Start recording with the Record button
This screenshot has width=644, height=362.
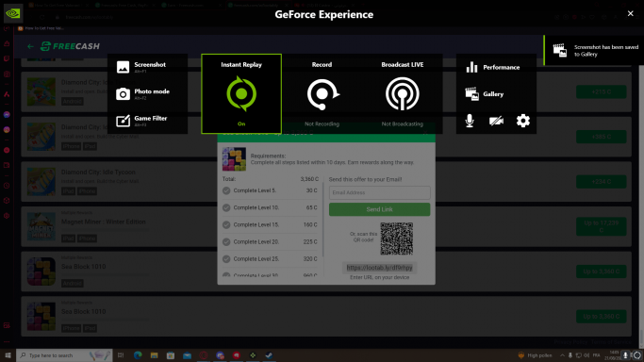322,93
